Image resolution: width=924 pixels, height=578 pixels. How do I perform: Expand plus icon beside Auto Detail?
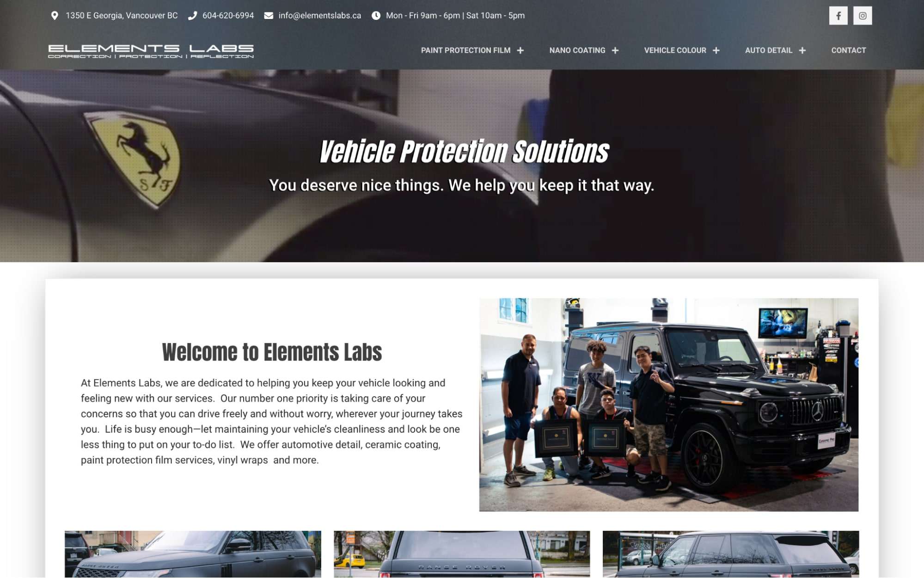pyautogui.click(x=802, y=50)
